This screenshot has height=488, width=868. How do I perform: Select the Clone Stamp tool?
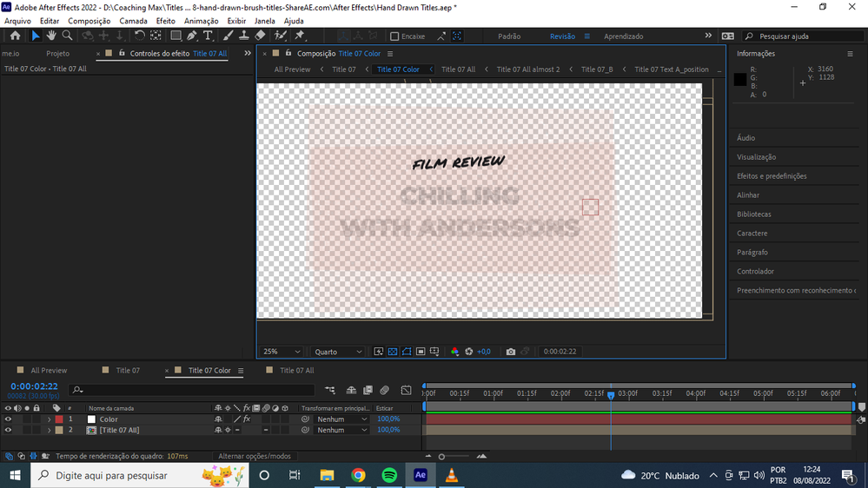(x=243, y=36)
